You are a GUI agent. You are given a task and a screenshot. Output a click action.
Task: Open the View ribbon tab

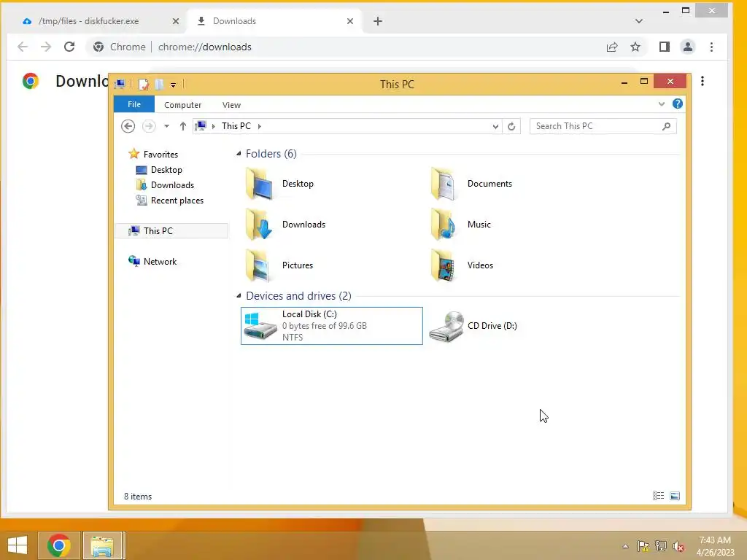click(231, 105)
